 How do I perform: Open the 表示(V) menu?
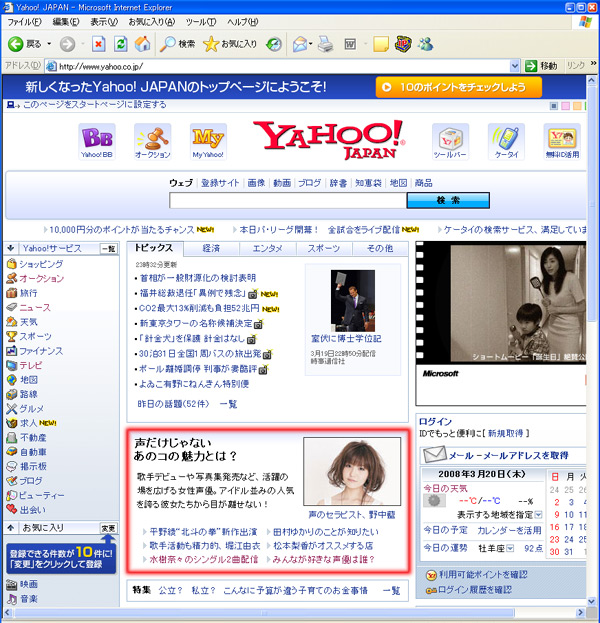tap(104, 22)
